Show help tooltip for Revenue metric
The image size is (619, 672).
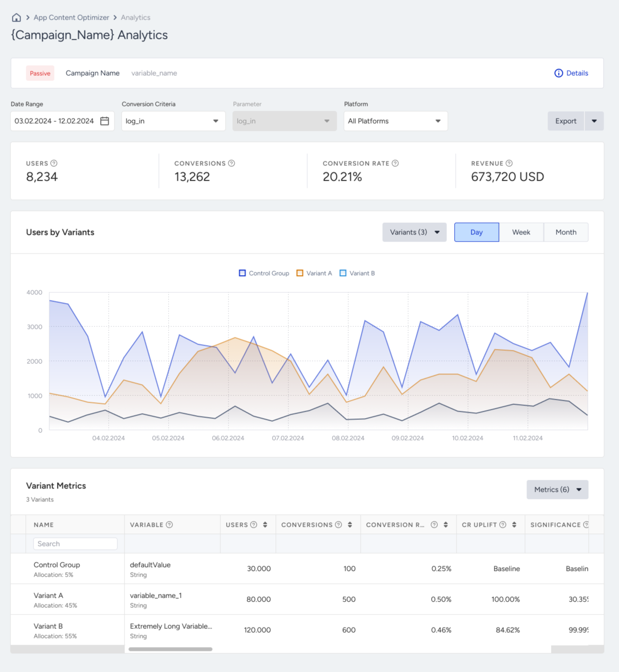509,163
